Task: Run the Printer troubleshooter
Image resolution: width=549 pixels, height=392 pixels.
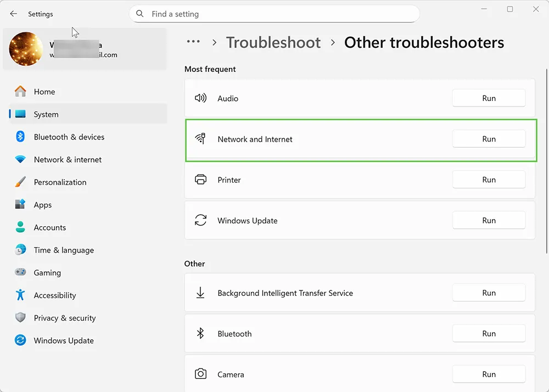Action: 489,180
